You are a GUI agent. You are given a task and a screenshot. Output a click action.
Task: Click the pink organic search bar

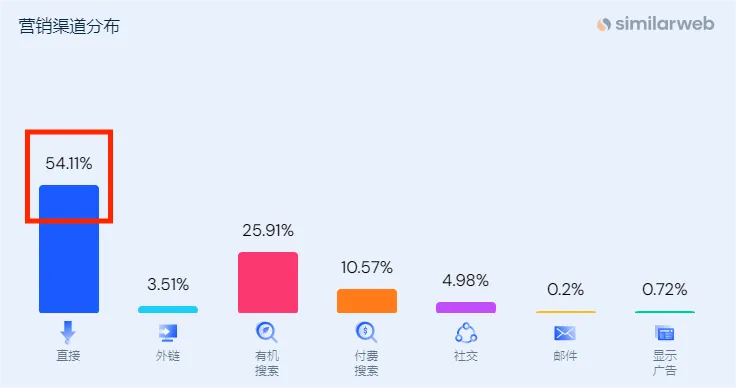[268, 282]
